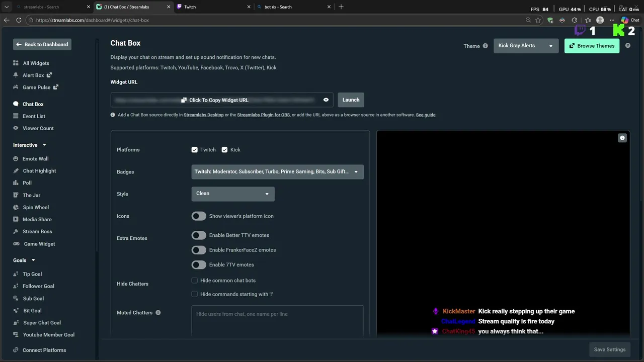644x362 pixels.
Task: Enable FrankerFaceZ emotes toggle
Action: (199, 250)
